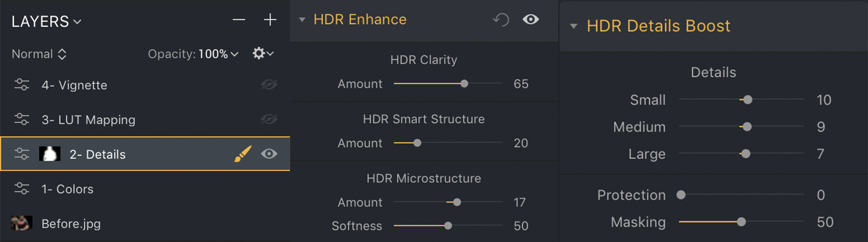Collapse the HDR Enhance panel
The height and width of the screenshot is (242, 868).
pos(302,20)
